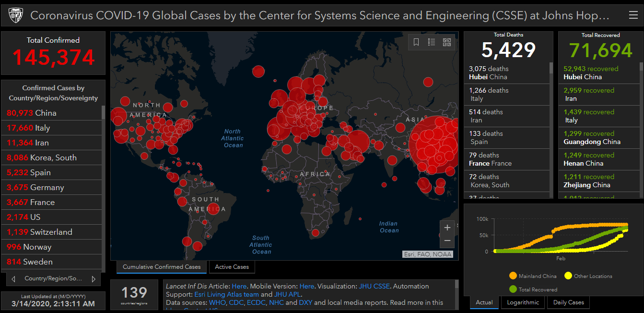The height and width of the screenshot is (313, 644).
Task: Select the 814 Sweden row
Action: click(52, 262)
